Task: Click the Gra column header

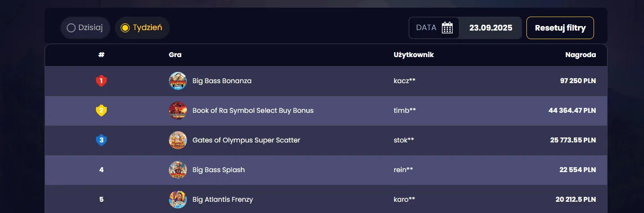Action: (175, 55)
